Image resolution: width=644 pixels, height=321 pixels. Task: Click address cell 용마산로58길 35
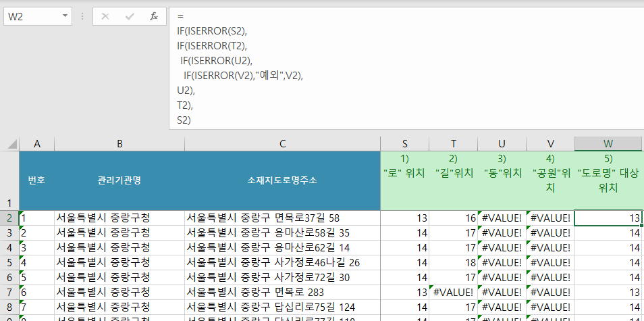coord(282,233)
